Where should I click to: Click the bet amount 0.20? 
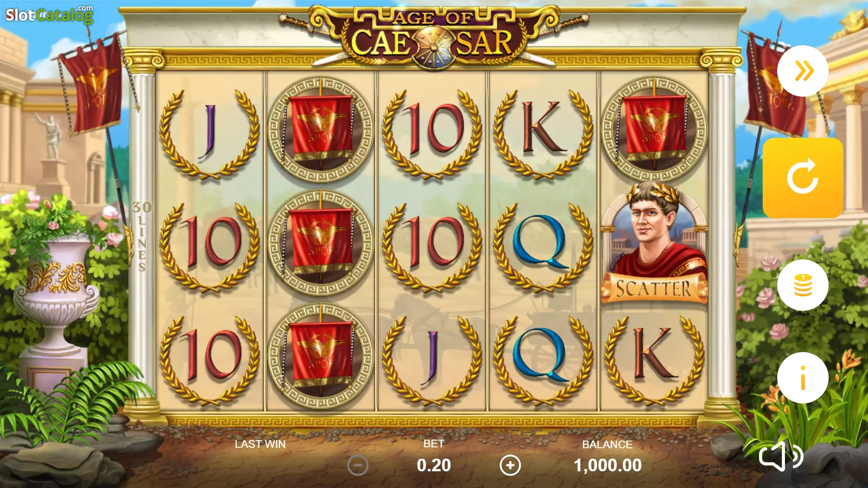[434, 465]
